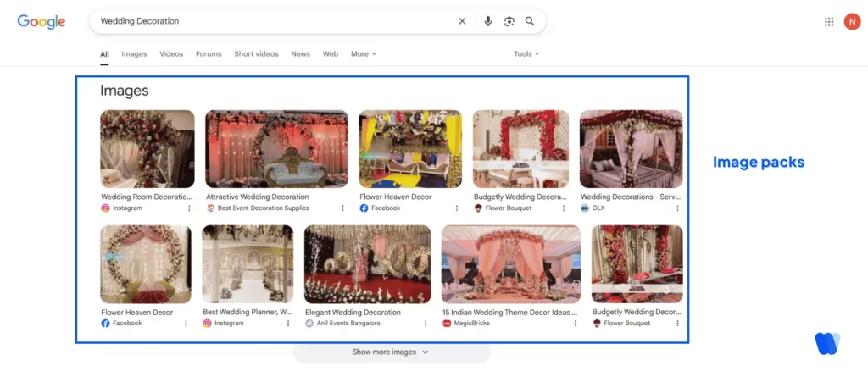Expand Show more images
The height and width of the screenshot is (382, 868).
(391, 352)
